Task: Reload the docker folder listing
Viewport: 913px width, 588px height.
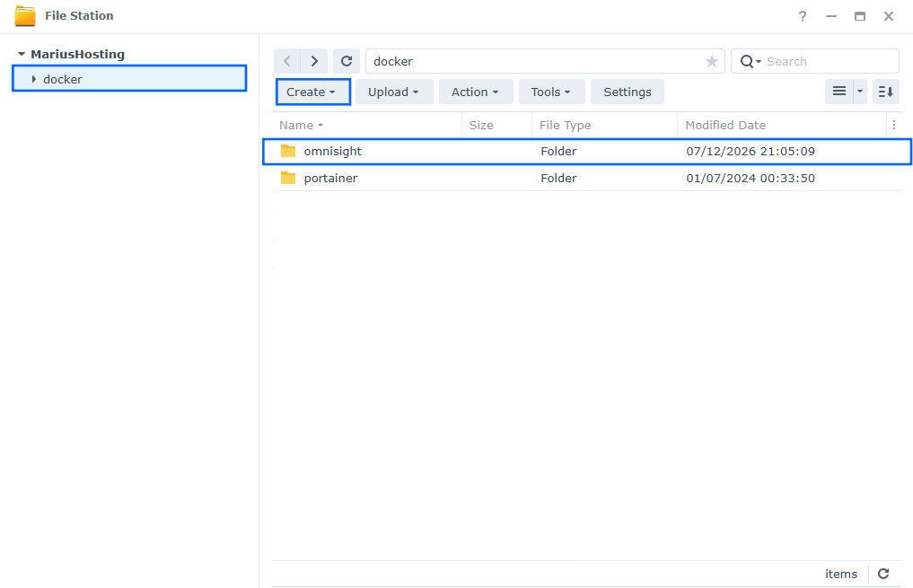Action: [347, 61]
